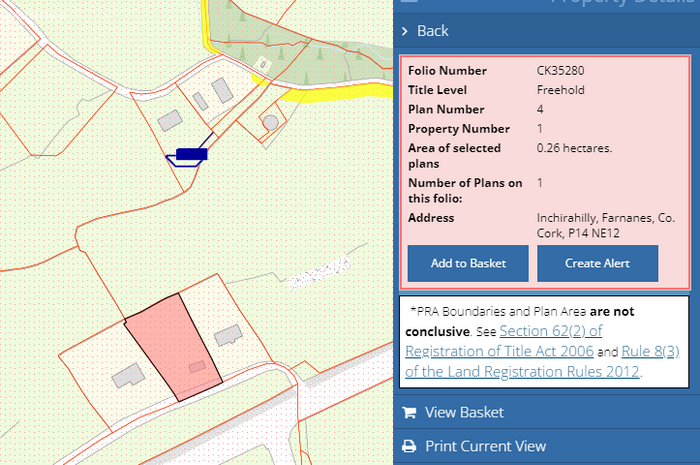The height and width of the screenshot is (465, 700).
Task: Click the dark blue building marker on map
Action: tap(190, 154)
